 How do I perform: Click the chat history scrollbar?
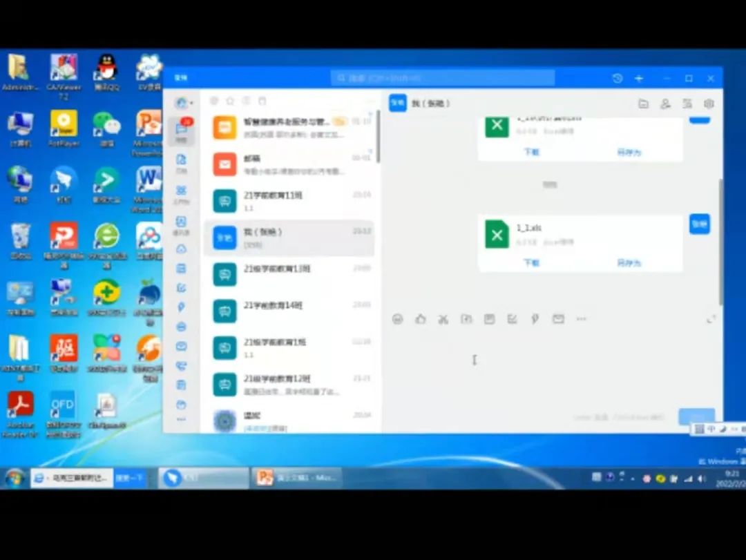click(720, 242)
